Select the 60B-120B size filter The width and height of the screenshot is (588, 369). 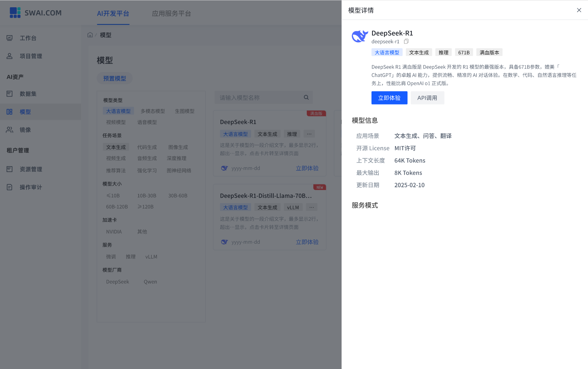point(117,207)
